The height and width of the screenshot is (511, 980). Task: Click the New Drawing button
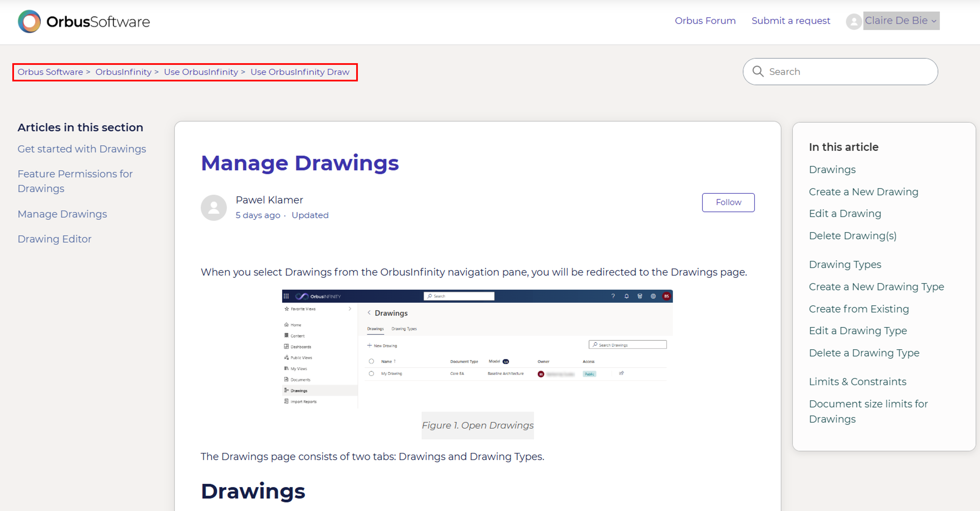click(x=382, y=346)
